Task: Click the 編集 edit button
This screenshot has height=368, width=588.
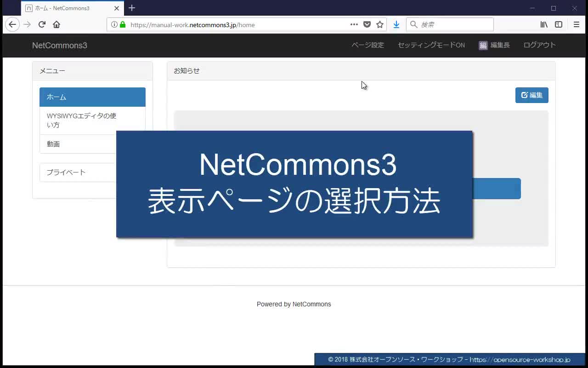Action: [532, 95]
